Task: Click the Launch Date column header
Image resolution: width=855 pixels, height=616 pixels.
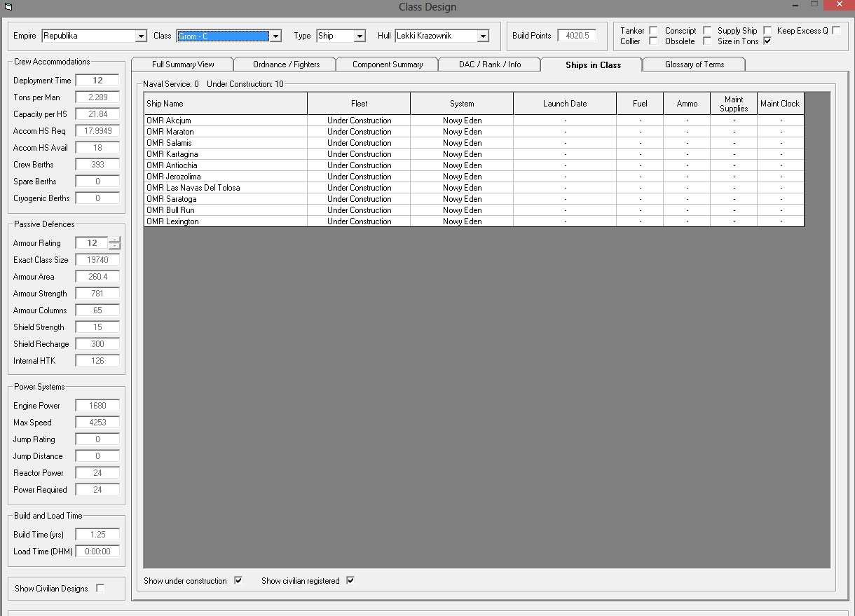Action: tap(565, 104)
